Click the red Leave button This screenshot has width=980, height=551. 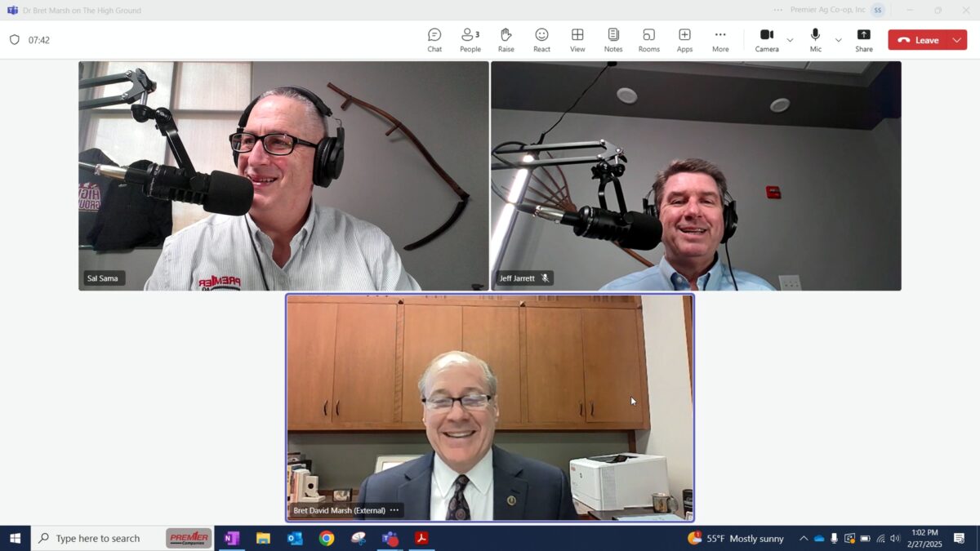coord(918,40)
